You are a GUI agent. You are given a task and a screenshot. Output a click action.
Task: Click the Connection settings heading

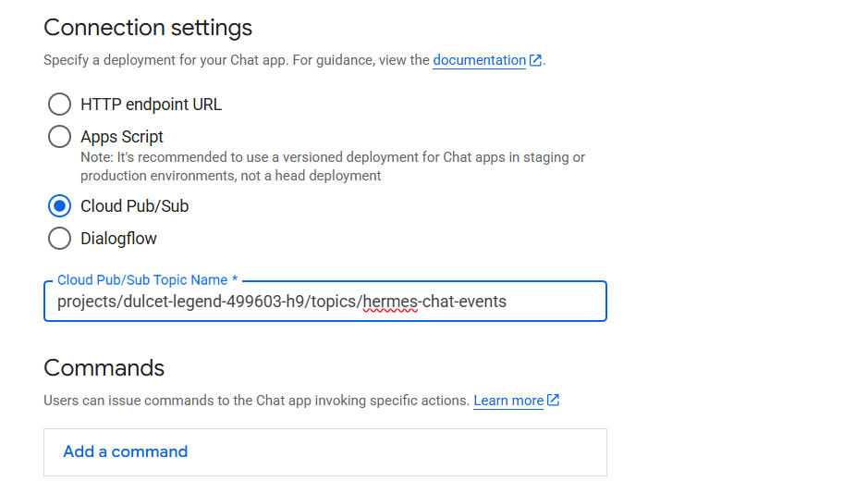pyautogui.click(x=148, y=28)
